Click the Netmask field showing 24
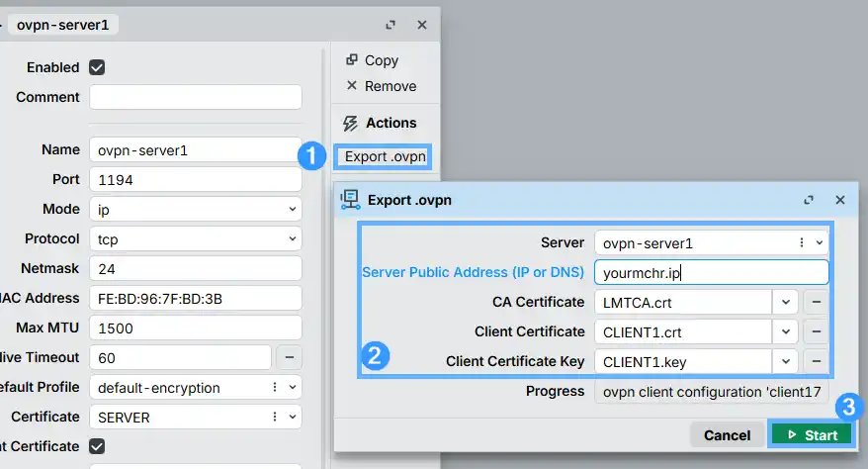Image resolution: width=868 pixels, height=469 pixels. [196, 268]
